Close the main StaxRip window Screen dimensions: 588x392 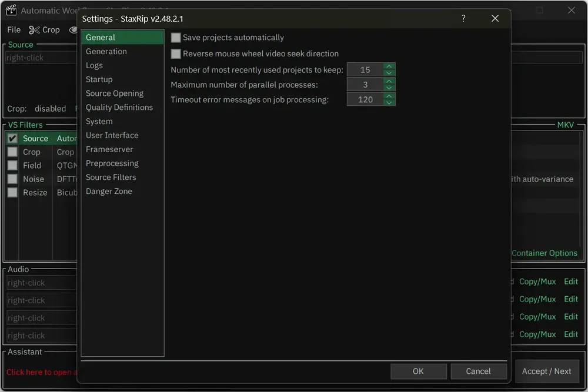click(x=571, y=10)
